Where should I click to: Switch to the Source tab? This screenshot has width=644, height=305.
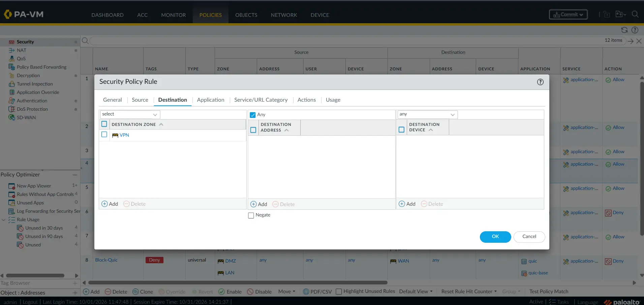tap(140, 100)
